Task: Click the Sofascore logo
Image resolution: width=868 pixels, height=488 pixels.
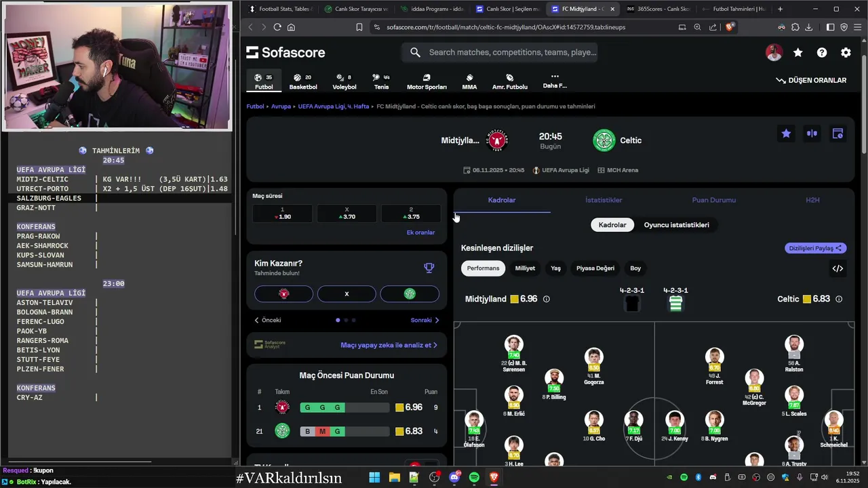Action: click(x=285, y=52)
